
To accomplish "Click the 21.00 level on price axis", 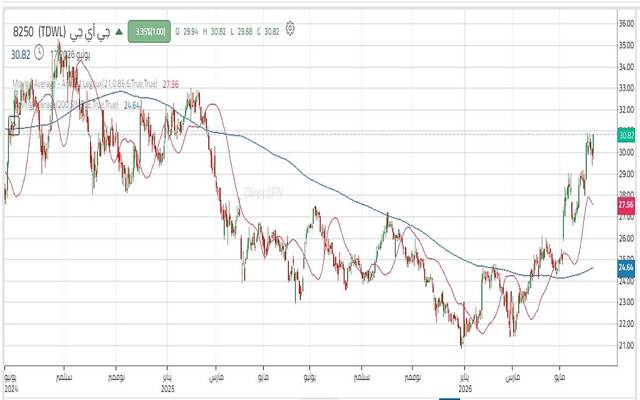I will point(626,346).
